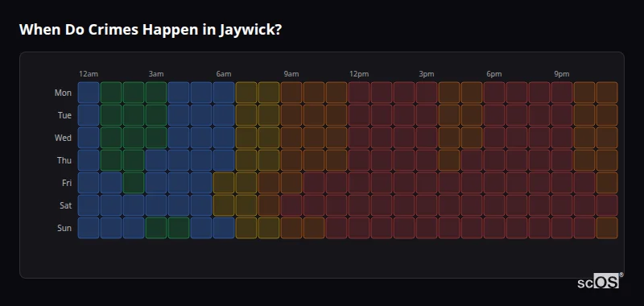Select the Friday 12am blue cell

pos(89,183)
